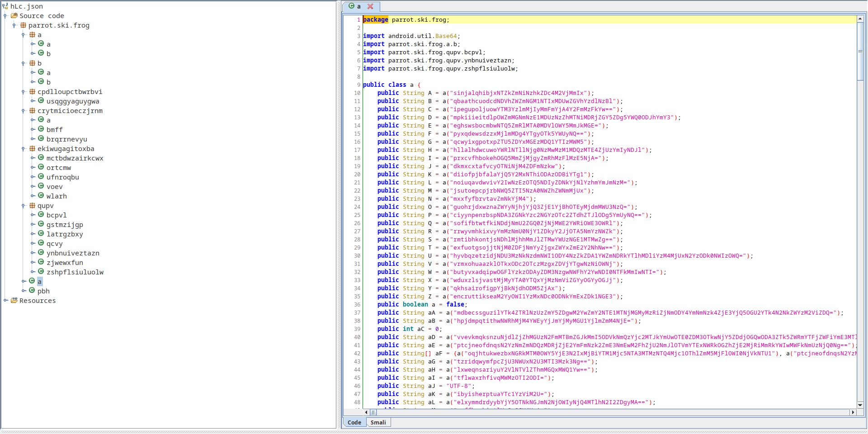Click the horizontal scrollbar right arrow
The height and width of the screenshot is (434, 868).
(x=853, y=412)
